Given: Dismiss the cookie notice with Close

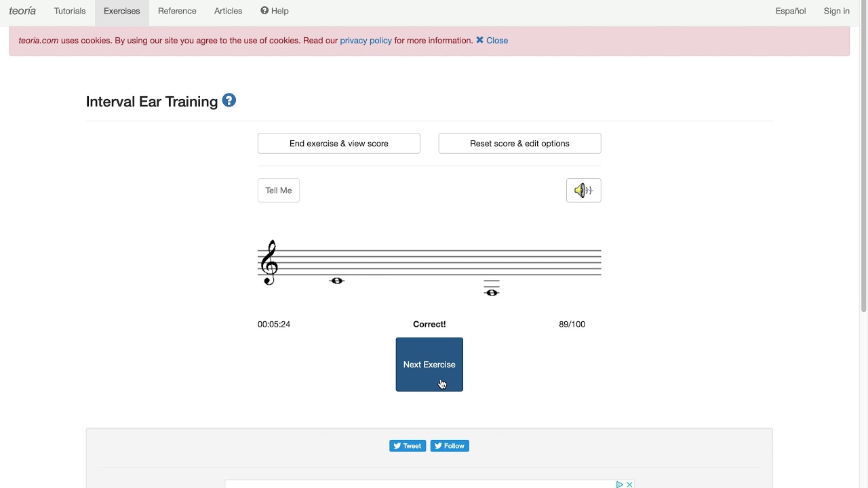Looking at the screenshot, I should [x=492, y=41].
